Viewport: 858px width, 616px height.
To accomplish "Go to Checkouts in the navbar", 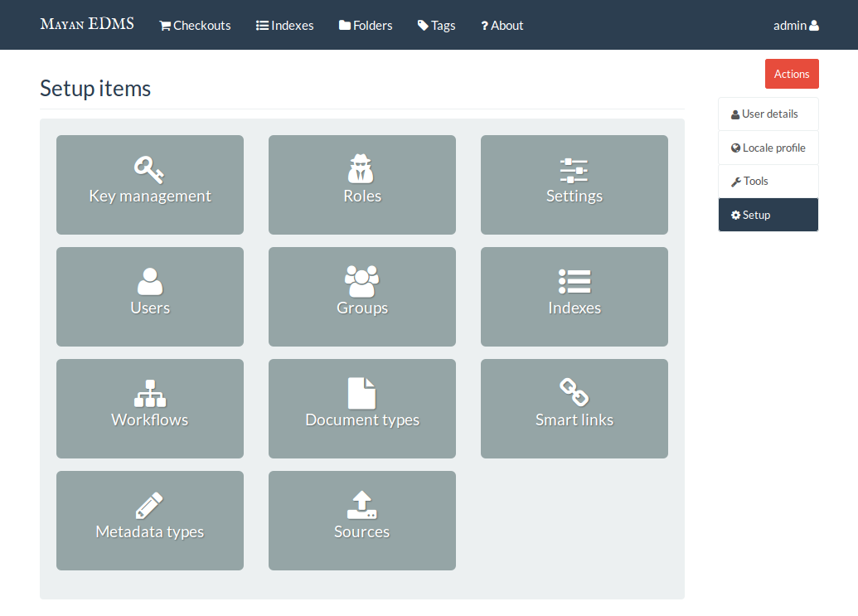I will point(195,25).
